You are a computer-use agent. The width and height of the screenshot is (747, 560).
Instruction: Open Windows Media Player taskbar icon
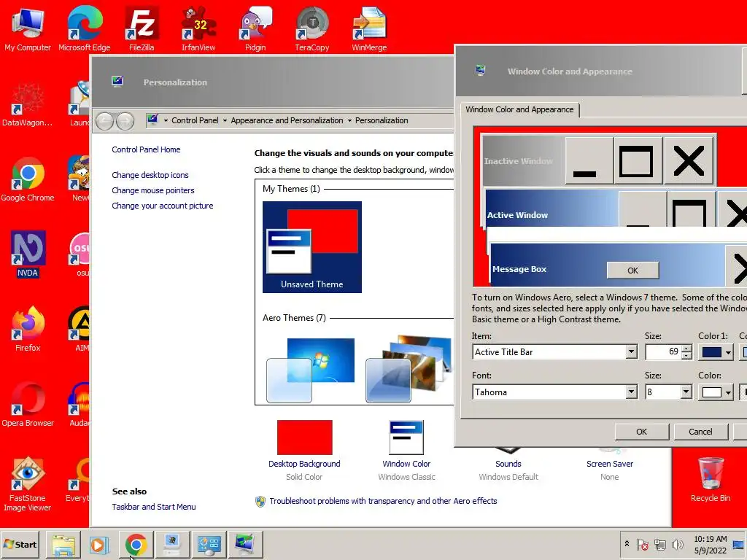click(x=99, y=544)
